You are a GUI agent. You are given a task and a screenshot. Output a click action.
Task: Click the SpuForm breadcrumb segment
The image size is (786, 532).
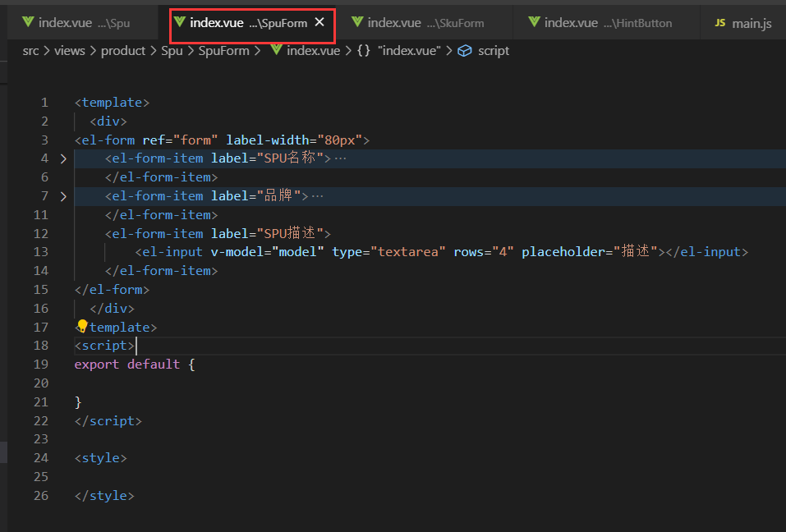pyautogui.click(x=223, y=51)
